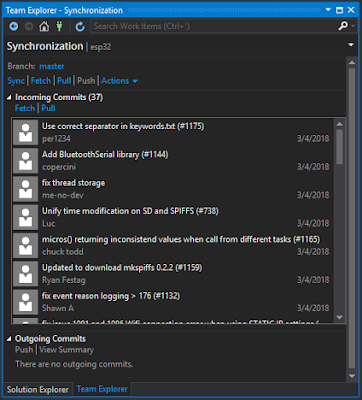362x400 pixels.
Task: Click the commit list scrollbar thumb
Action: (340, 147)
